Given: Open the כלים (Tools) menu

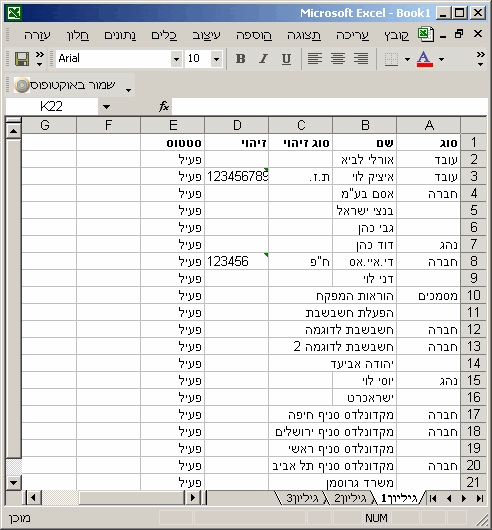Looking at the screenshot, I should point(164,35).
